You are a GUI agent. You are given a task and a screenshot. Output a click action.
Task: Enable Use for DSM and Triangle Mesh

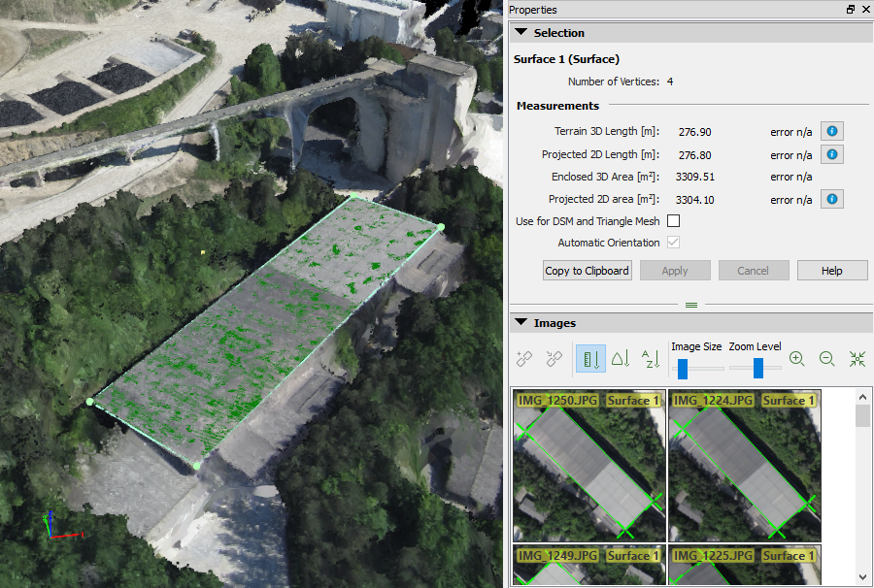(x=674, y=222)
